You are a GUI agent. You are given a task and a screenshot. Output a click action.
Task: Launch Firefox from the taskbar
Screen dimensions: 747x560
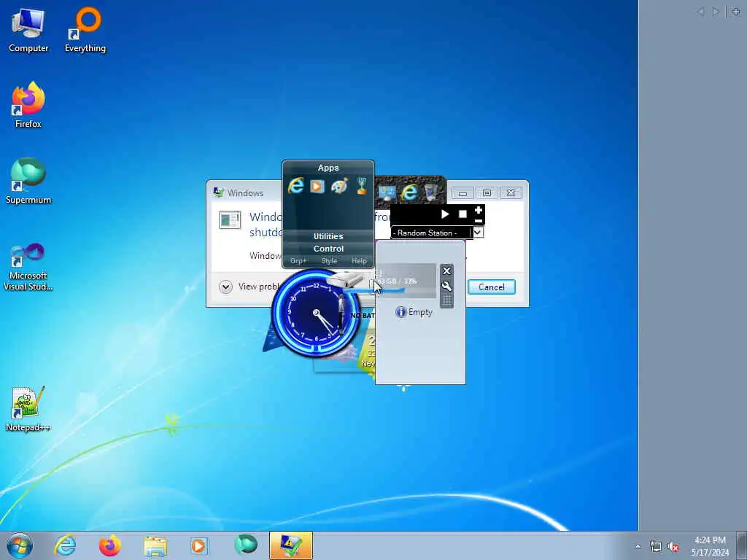pyautogui.click(x=109, y=545)
